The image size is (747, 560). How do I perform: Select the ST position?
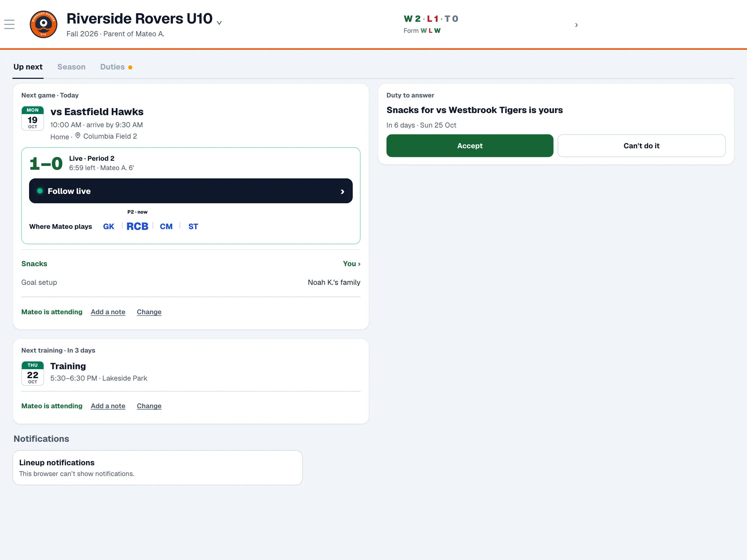[x=193, y=226]
